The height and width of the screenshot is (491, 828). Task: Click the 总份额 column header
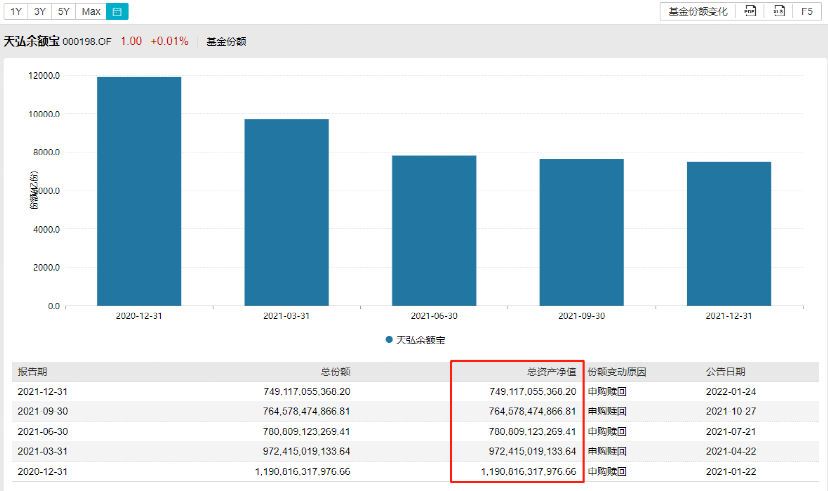(335, 372)
